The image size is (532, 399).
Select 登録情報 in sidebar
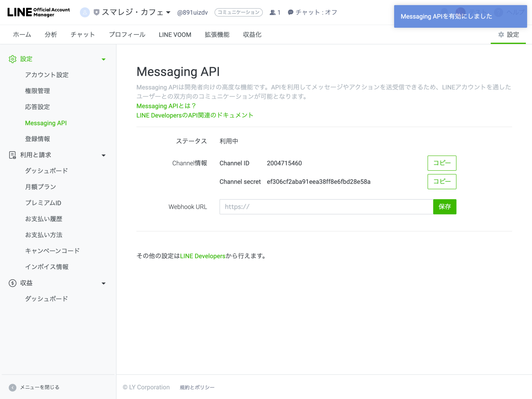pyautogui.click(x=38, y=139)
